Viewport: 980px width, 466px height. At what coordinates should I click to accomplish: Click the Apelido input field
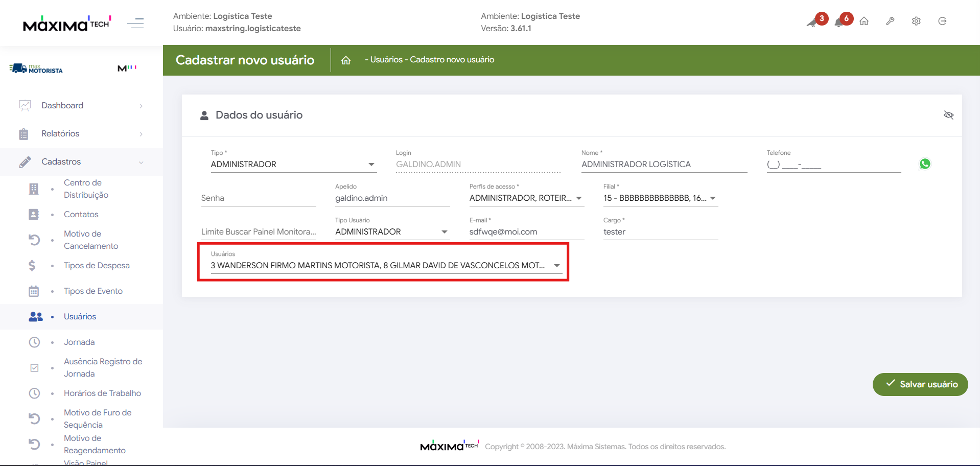[392, 198]
